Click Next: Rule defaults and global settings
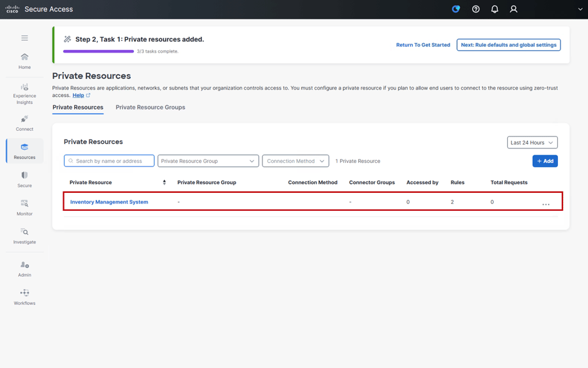588x368 pixels. 508,45
